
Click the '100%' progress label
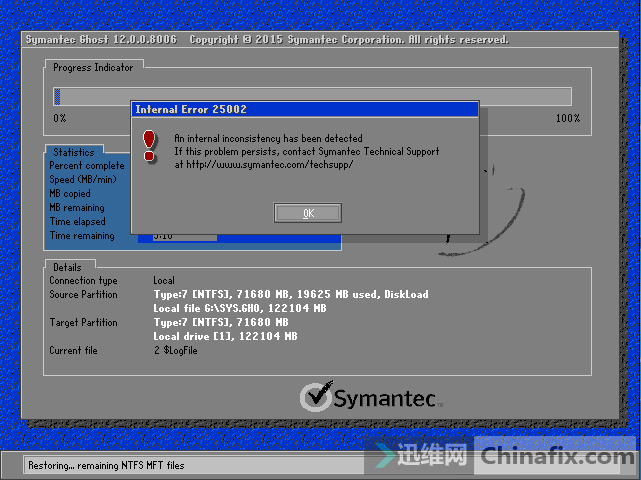[x=568, y=118]
